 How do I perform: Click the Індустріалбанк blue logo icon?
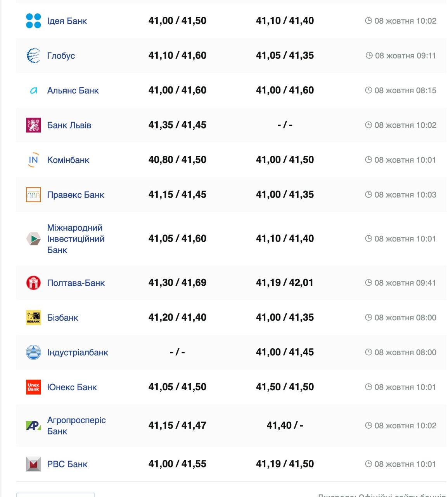[33, 352]
